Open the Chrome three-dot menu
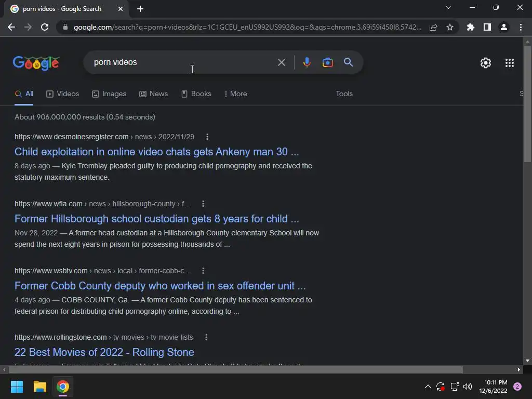This screenshot has width=532, height=399. (521, 27)
